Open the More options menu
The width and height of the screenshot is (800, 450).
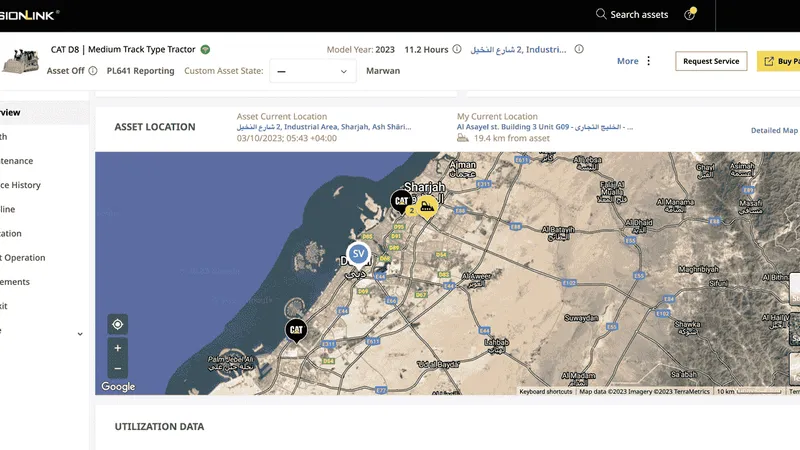[x=634, y=61]
